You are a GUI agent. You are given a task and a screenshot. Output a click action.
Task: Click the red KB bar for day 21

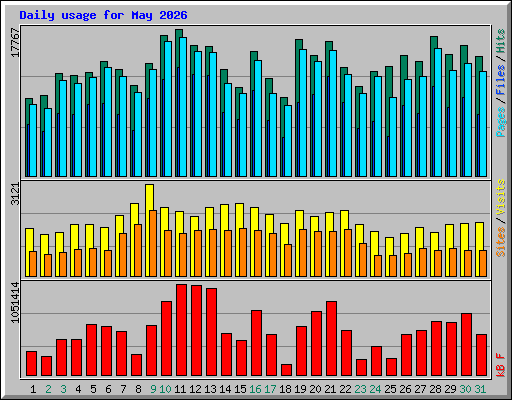click(331, 339)
